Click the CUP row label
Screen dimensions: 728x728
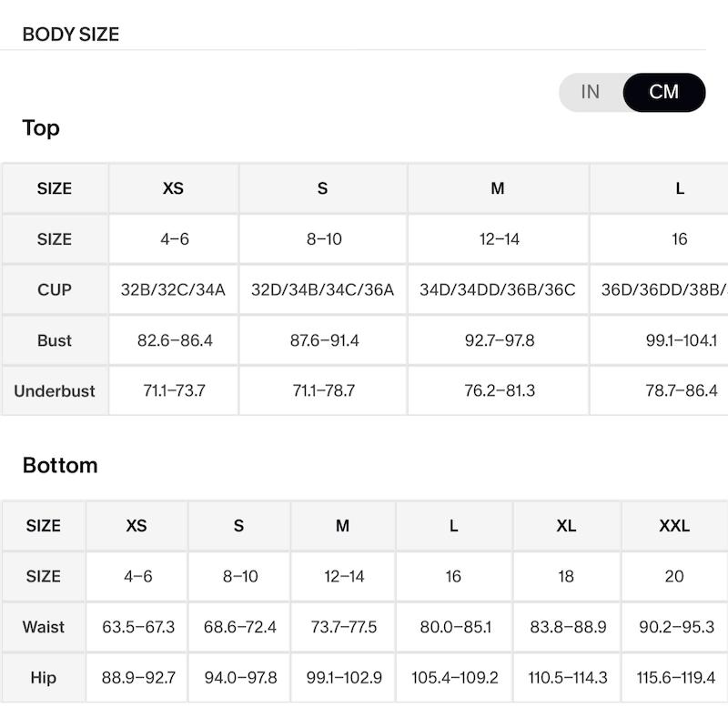pos(55,289)
